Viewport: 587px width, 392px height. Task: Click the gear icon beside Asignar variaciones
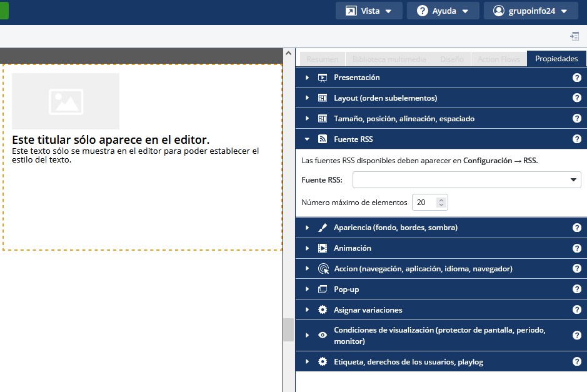coord(323,310)
